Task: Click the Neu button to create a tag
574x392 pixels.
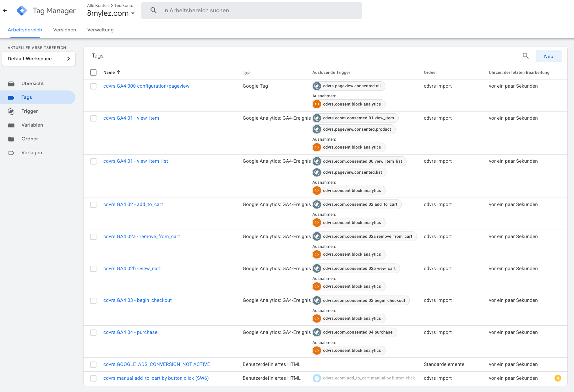Action: click(x=549, y=56)
